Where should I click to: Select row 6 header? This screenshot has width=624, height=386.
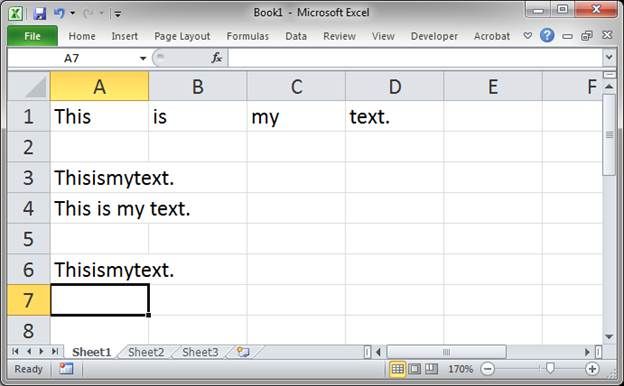(29, 269)
